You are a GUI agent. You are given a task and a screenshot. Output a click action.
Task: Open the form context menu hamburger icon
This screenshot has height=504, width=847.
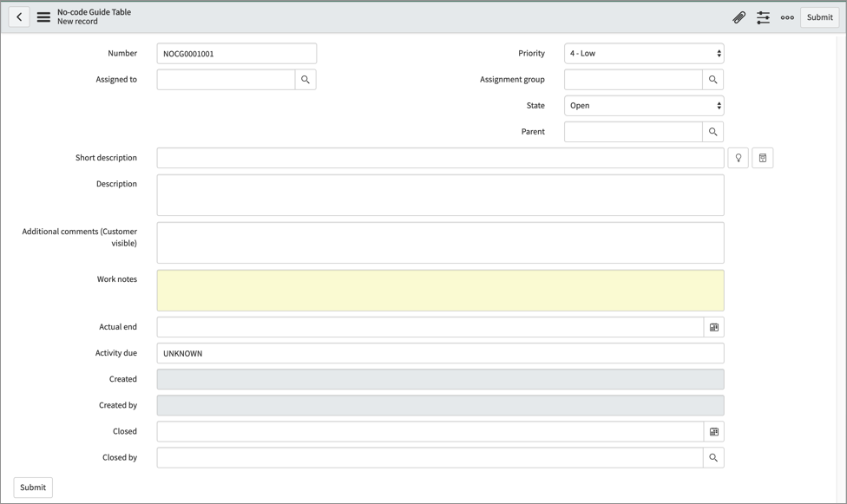click(x=43, y=16)
